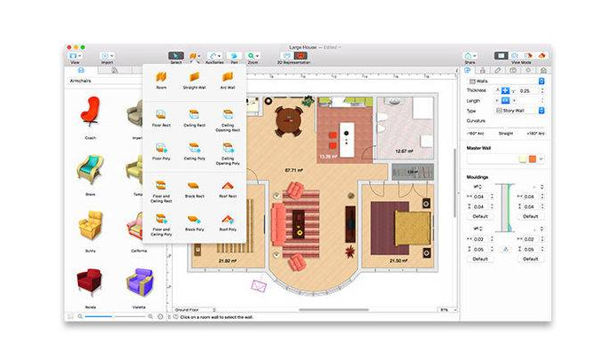Toggle the filled red 2D Representation button
The image size is (606, 364).
coord(300,56)
